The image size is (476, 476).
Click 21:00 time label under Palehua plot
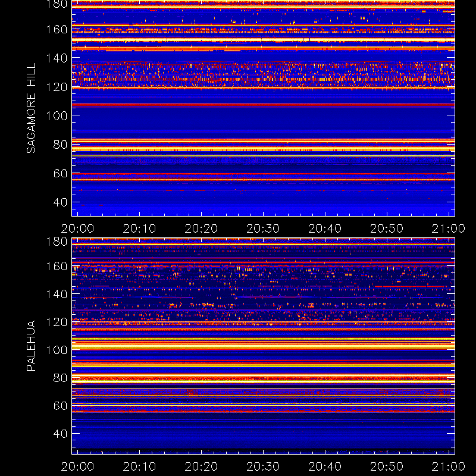(x=449, y=466)
